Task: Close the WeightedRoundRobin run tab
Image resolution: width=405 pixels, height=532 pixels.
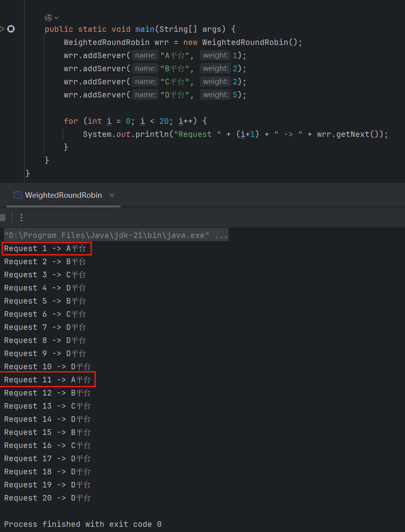Action: pos(112,195)
